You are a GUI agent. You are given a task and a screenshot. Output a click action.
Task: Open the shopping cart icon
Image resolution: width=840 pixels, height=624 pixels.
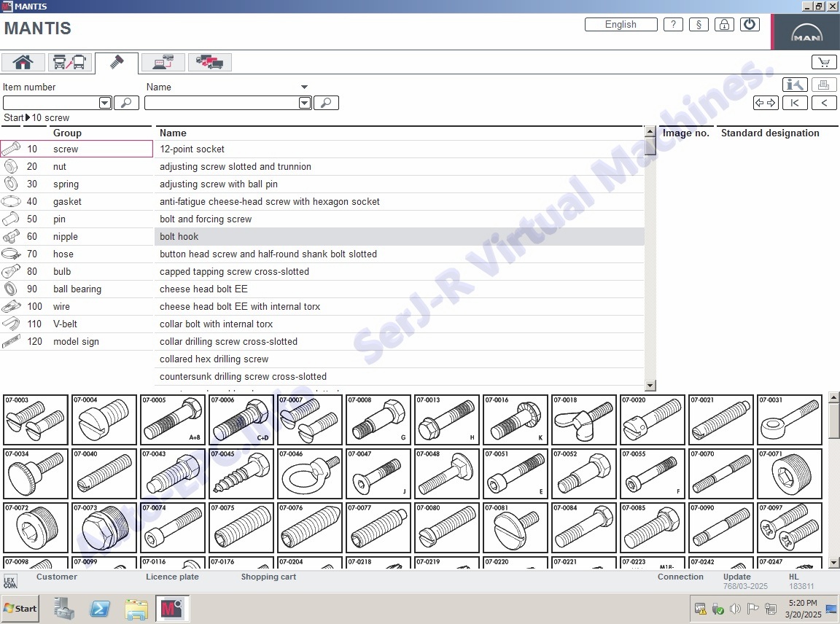(x=824, y=62)
